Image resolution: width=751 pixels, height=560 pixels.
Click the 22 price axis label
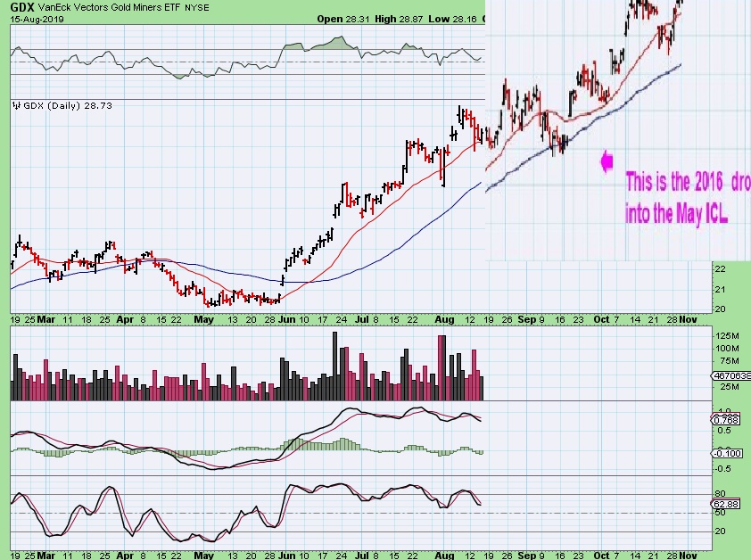pyautogui.click(x=721, y=269)
